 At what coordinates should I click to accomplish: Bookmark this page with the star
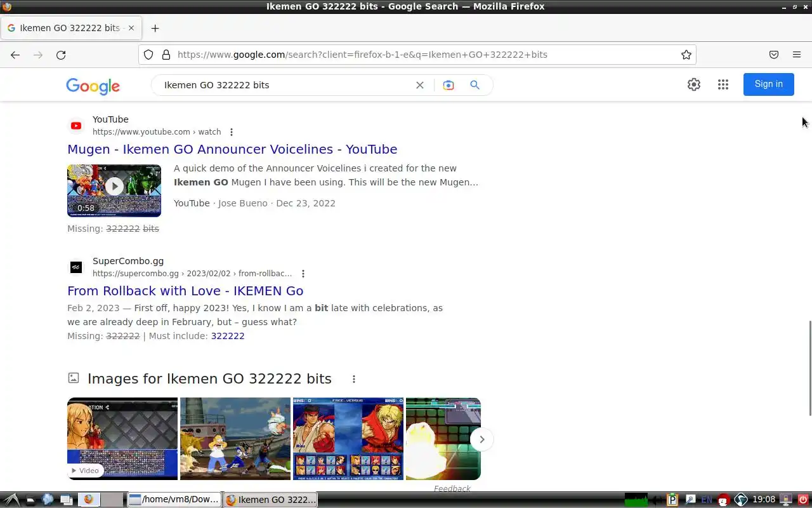[x=686, y=55]
